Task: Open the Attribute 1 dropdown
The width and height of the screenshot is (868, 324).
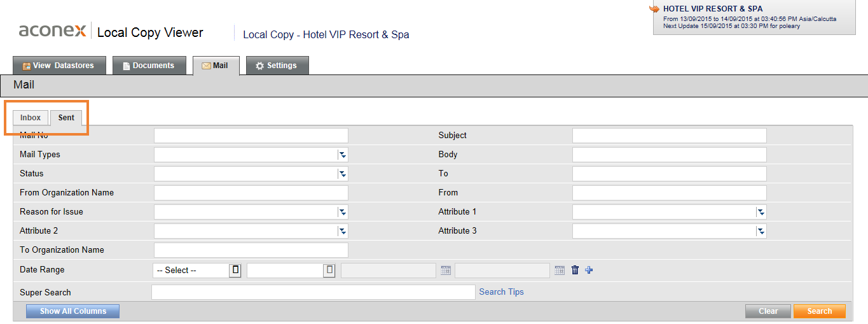Action: coord(761,212)
